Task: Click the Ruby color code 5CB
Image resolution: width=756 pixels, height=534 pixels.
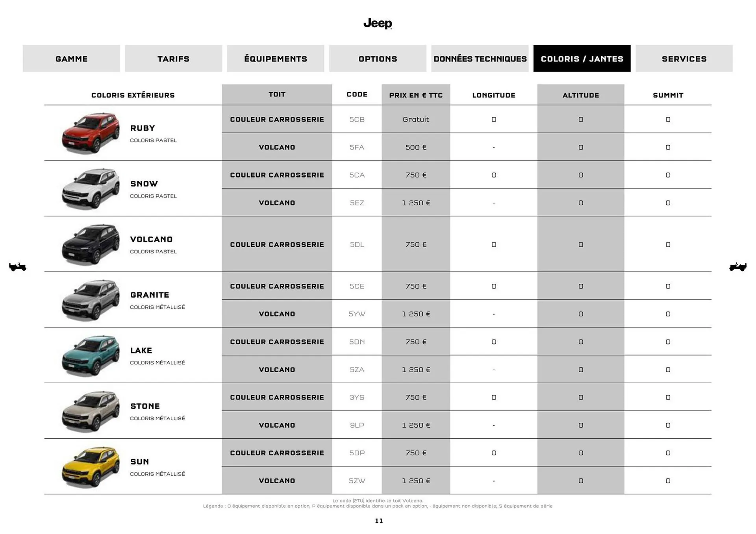Action: [357, 119]
